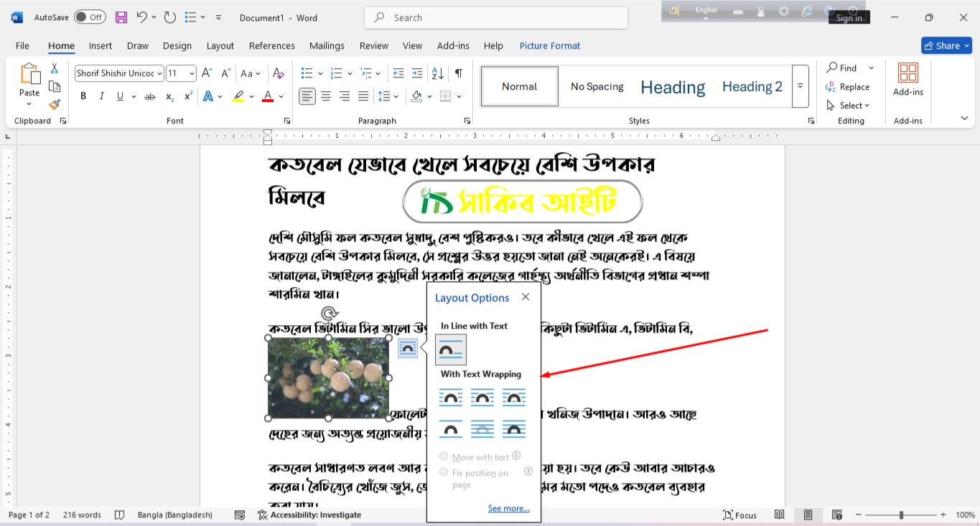Choose Square text wrapping in Layout Options

point(451,397)
